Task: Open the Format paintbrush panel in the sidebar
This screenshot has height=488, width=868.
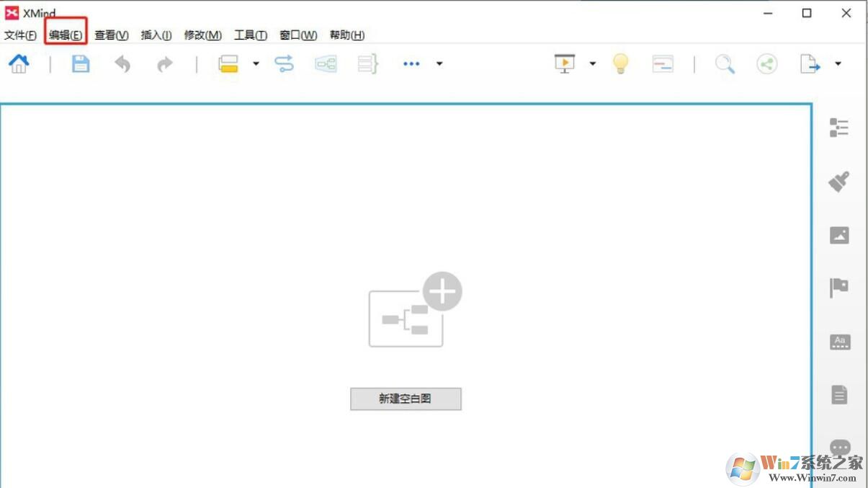Action: click(838, 182)
